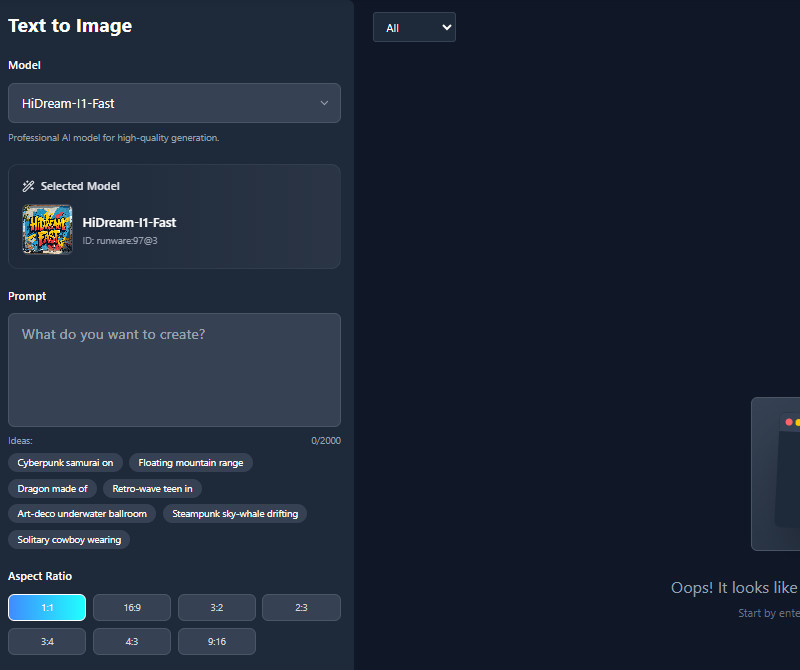The width and height of the screenshot is (800, 670).
Task: Pick the Cyberpunk samurai idea chip
Action: (66, 463)
